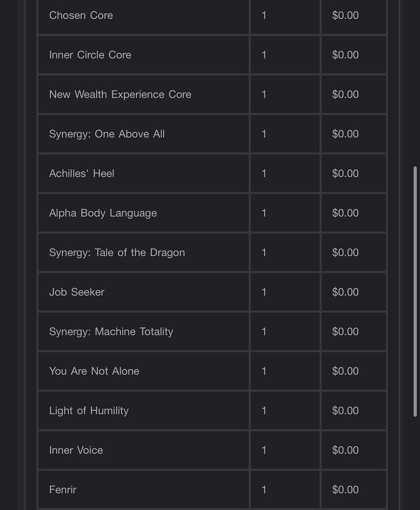This screenshot has height=510, width=420.
Task: Click price cell of Achilles' Heel
Action: pyautogui.click(x=354, y=173)
